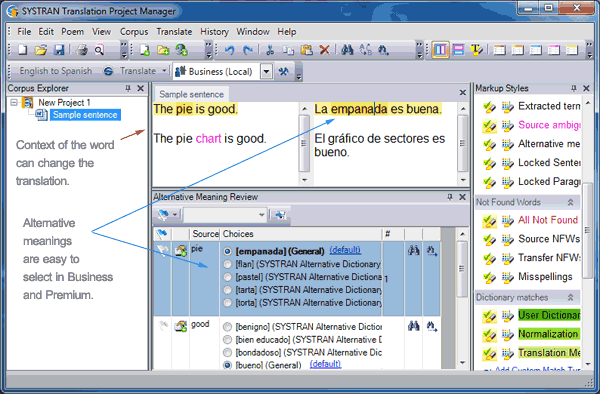
Task: Open profile settings tools icon
Action: pyautogui.click(x=284, y=71)
